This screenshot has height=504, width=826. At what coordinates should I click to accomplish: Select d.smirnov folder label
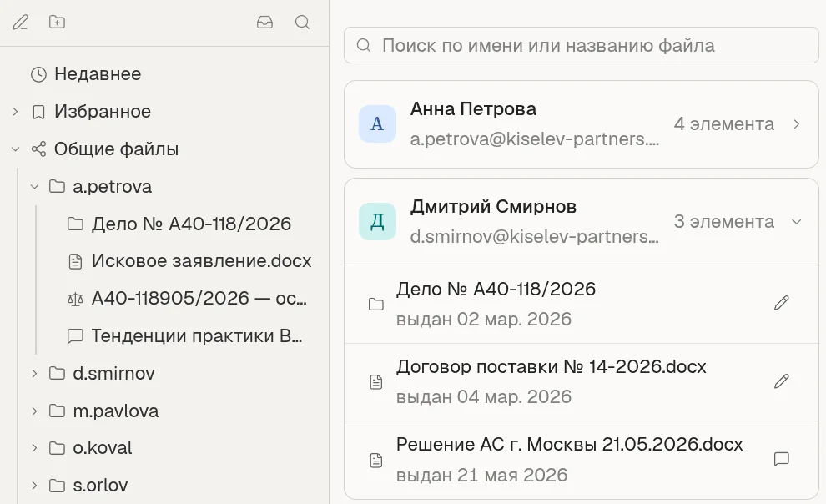[113, 373]
